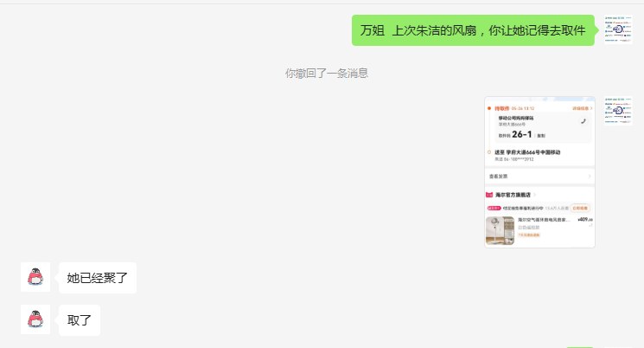This screenshot has width=644, height=348.
Task: Click the orange 待取件 status label
Action: coord(502,108)
